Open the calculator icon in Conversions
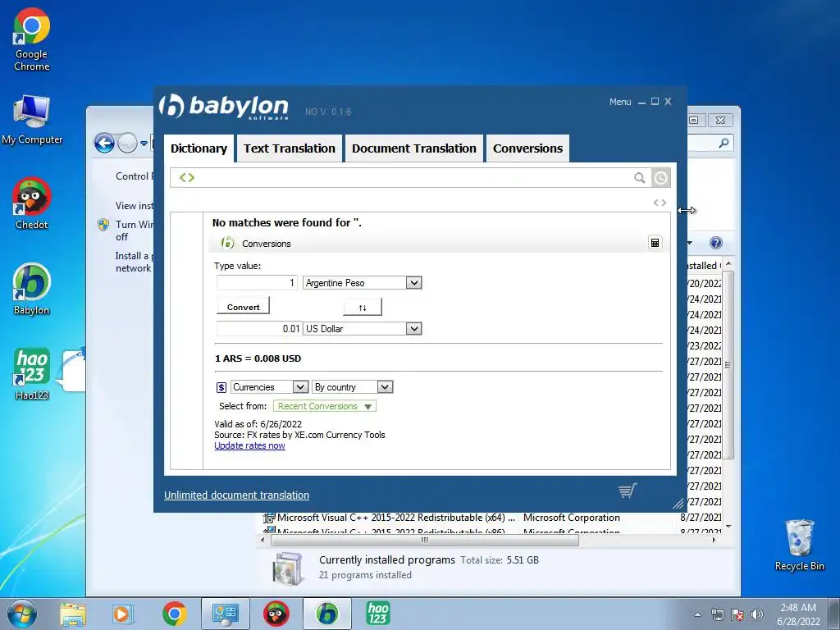 [655, 243]
